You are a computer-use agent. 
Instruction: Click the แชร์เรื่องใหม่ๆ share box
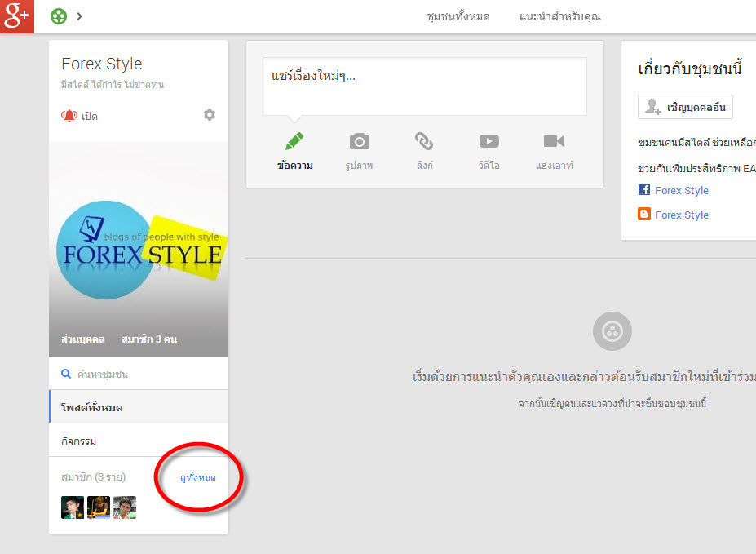pyautogui.click(x=425, y=86)
